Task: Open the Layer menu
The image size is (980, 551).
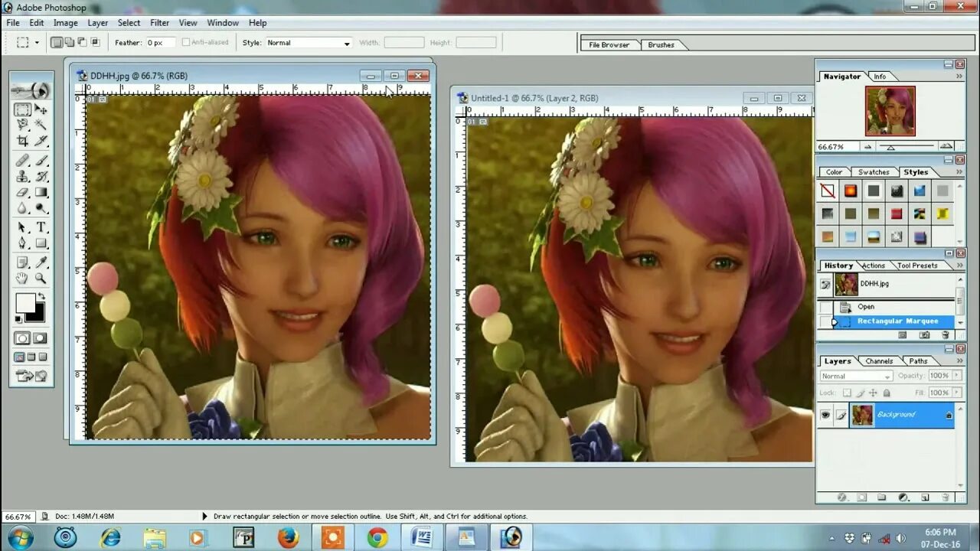Action: click(98, 23)
